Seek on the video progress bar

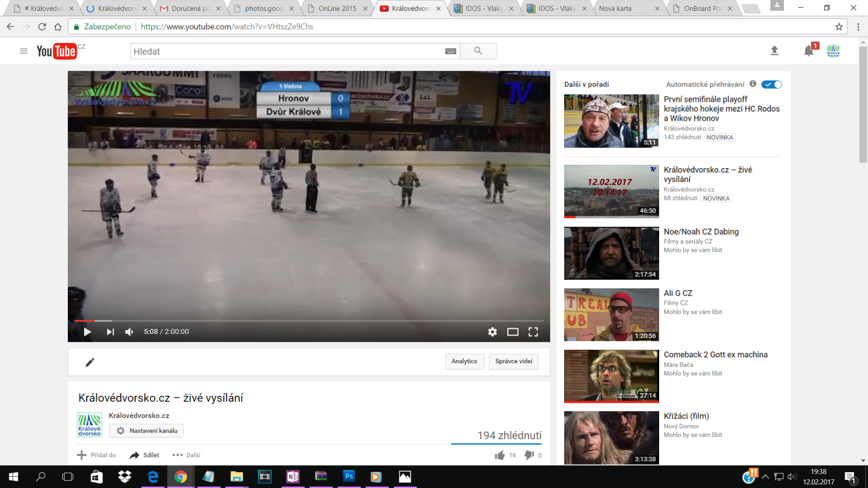pos(309,321)
